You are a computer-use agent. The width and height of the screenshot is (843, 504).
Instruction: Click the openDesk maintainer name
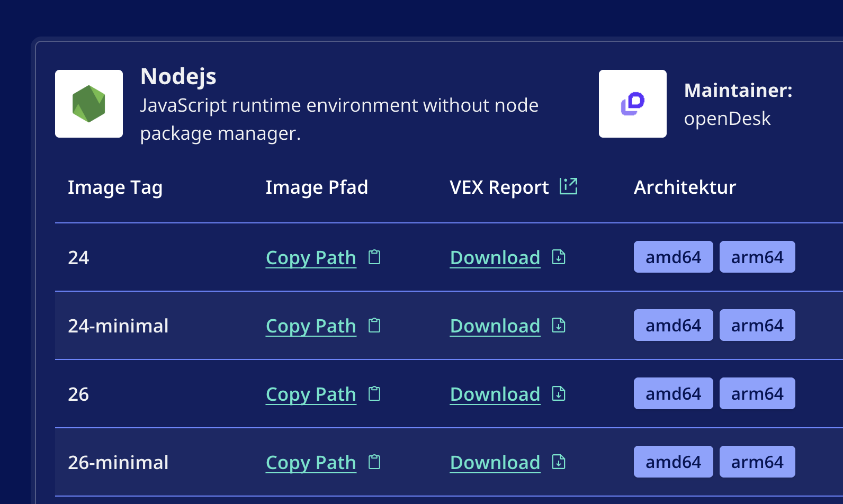pos(728,119)
